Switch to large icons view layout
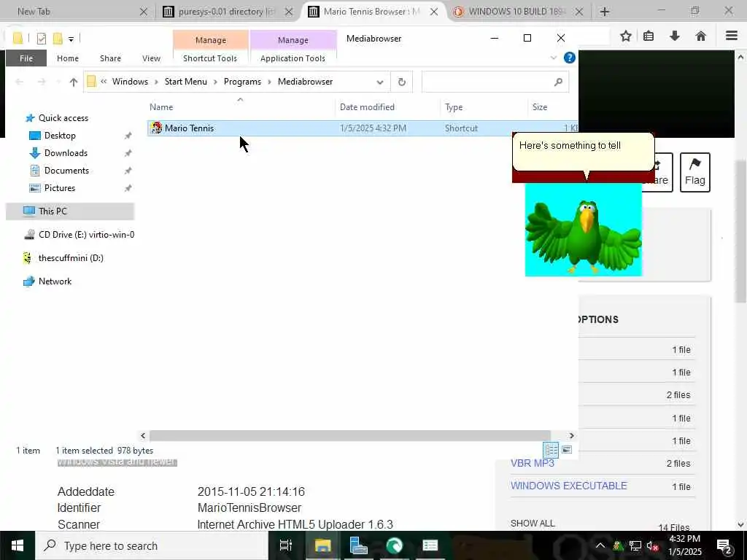The image size is (747, 560). 567,449
